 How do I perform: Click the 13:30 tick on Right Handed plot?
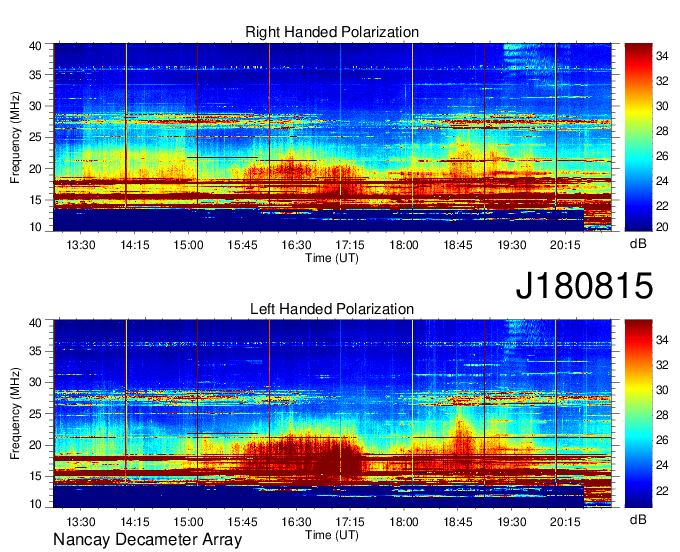81,245
